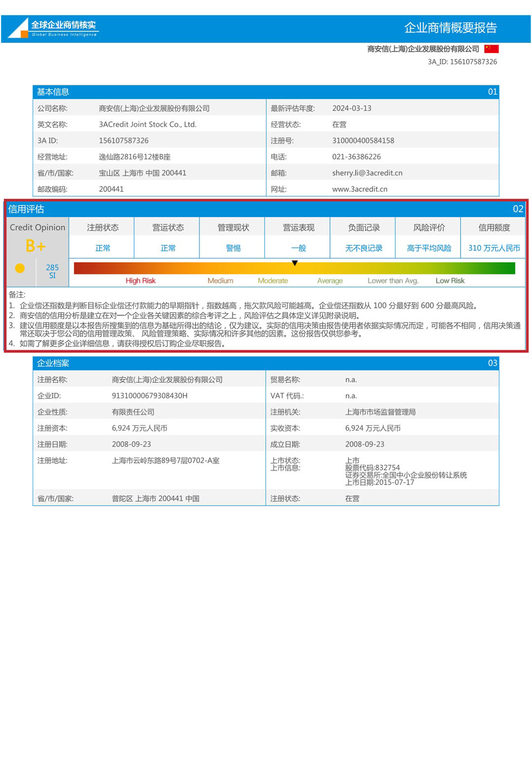Screen dimensions: 532x766
Task: Click the Lower than Avg. label
Action: coord(393,281)
